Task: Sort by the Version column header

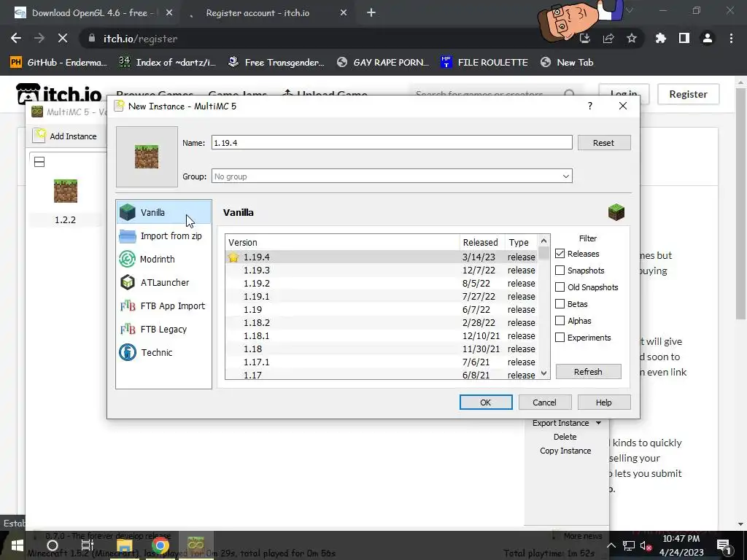Action: (343, 242)
